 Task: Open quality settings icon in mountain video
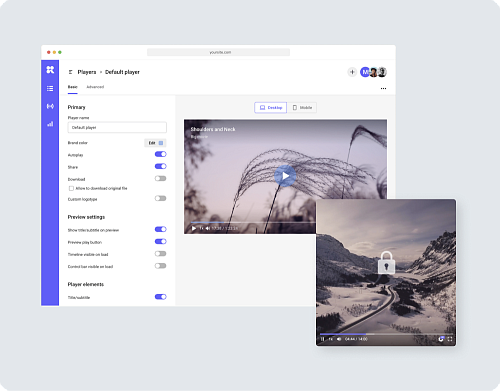click(441, 339)
